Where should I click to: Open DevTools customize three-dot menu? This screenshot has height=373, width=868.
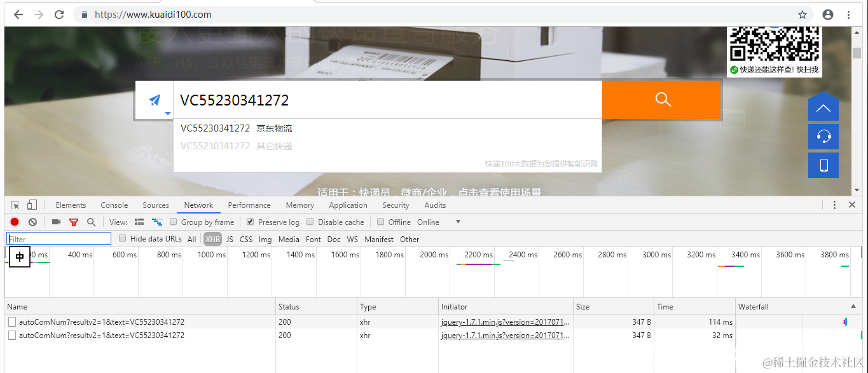click(x=834, y=205)
